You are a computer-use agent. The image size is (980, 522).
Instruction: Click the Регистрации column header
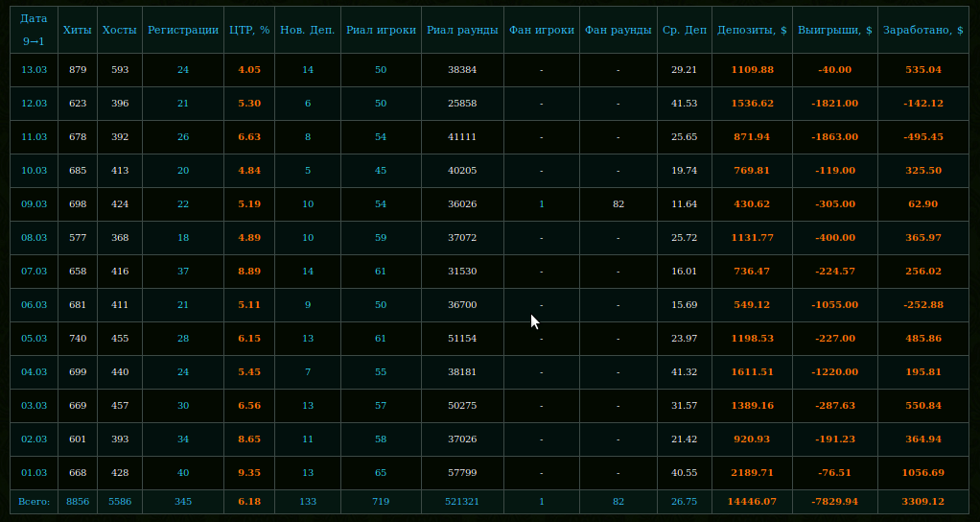(x=183, y=30)
